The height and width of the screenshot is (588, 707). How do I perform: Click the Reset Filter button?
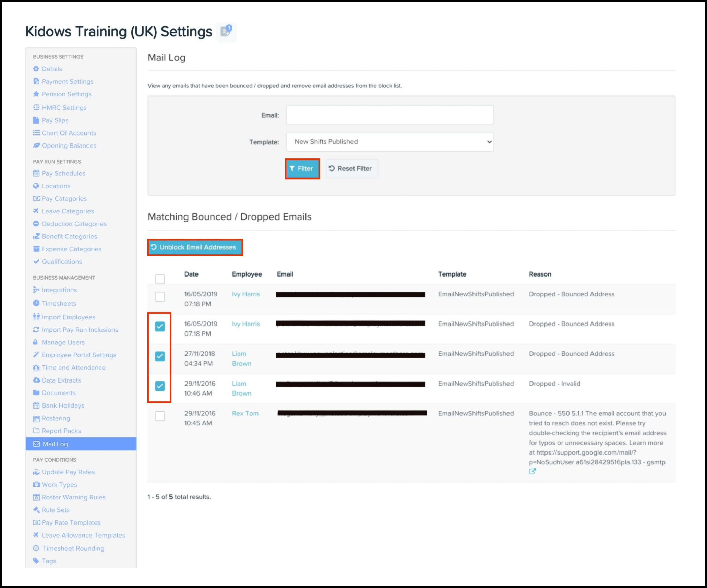tap(351, 168)
